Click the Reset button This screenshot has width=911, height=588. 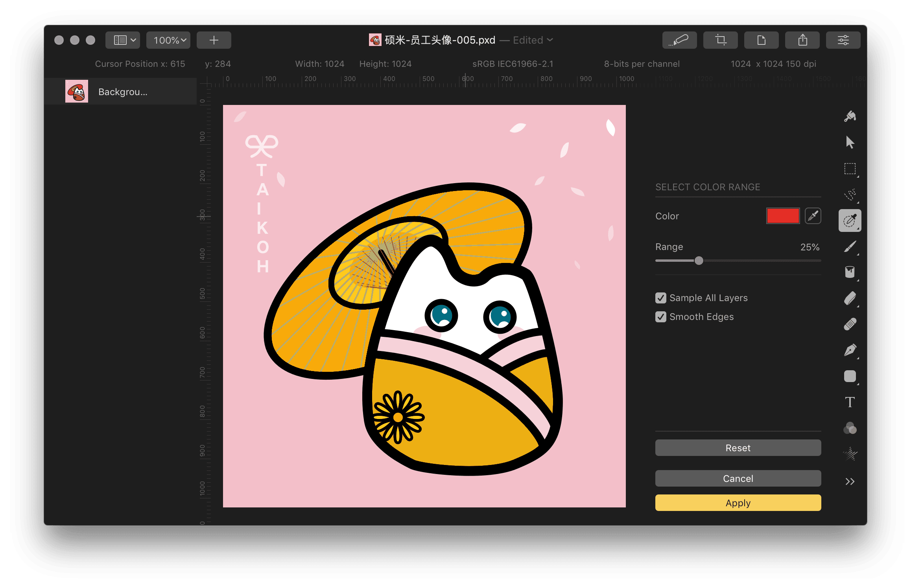click(738, 448)
